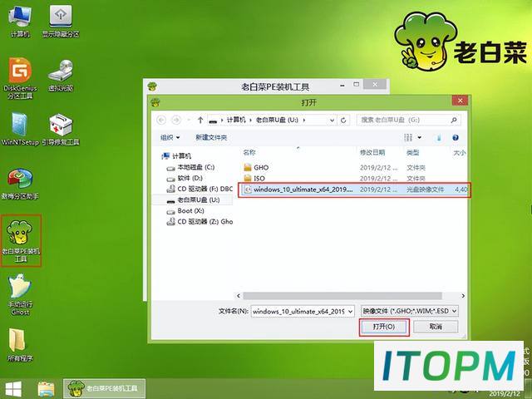Open 映像文件 file type dropdown

pos(410,311)
